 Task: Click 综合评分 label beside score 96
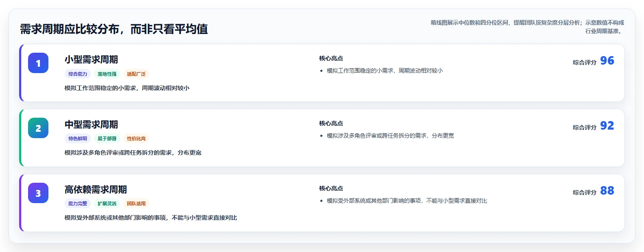pyautogui.click(x=585, y=62)
